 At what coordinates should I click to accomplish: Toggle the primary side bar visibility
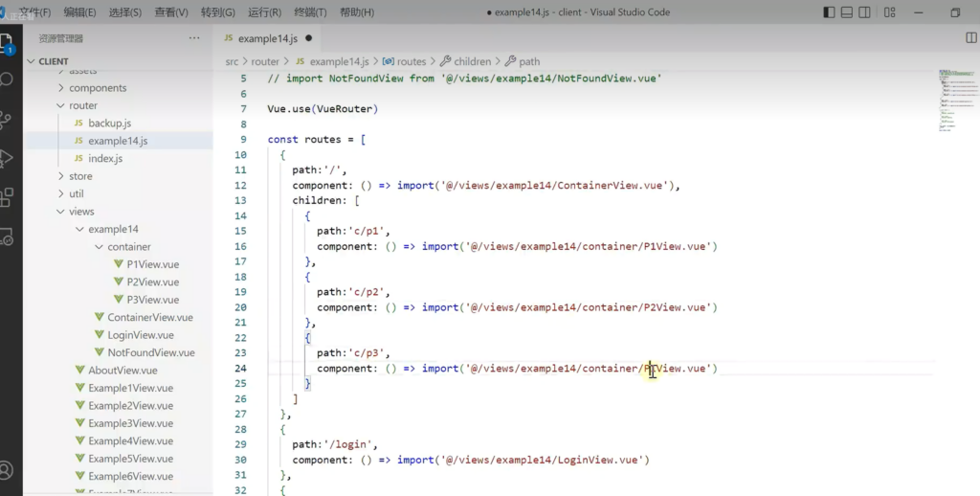829,12
